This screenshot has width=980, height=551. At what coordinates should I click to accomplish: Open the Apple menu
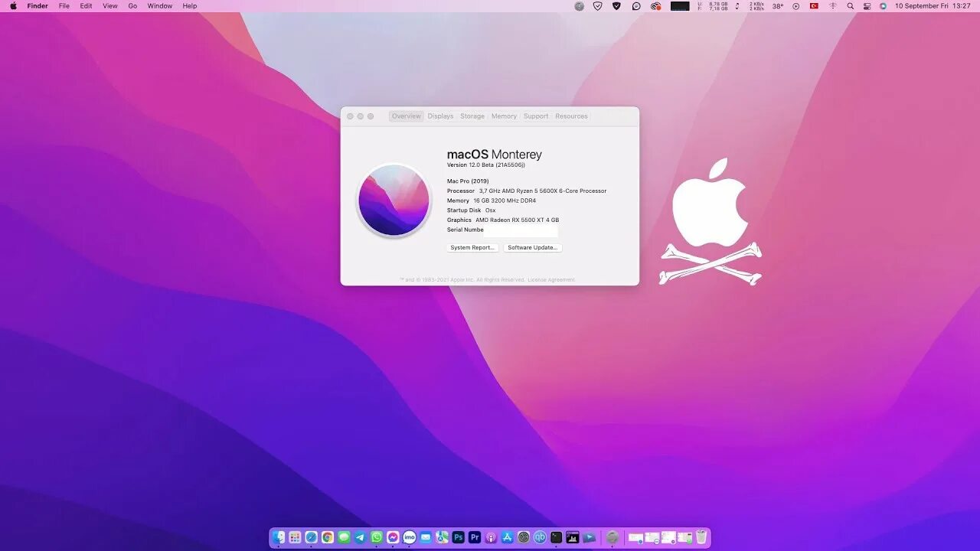click(13, 5)
